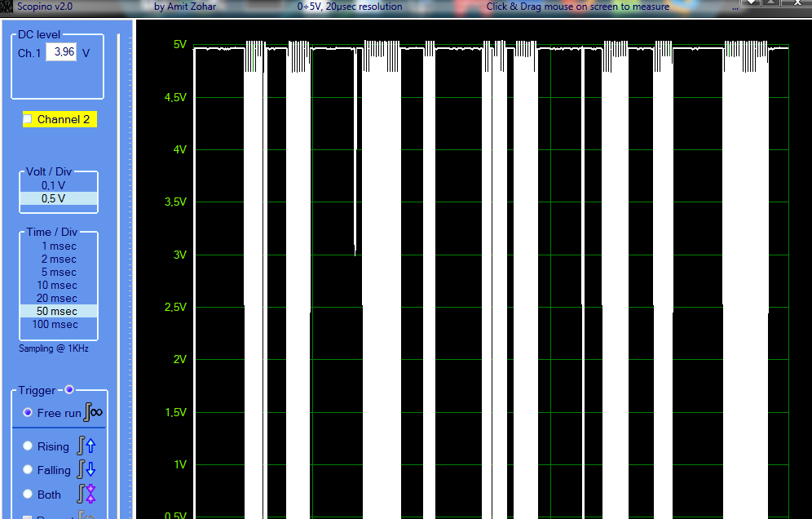The width and height of the screenshot is (812, 519).
Task: Set Time / Div to 1 msec
Action: pyautogui.click(x=58, y=246)
